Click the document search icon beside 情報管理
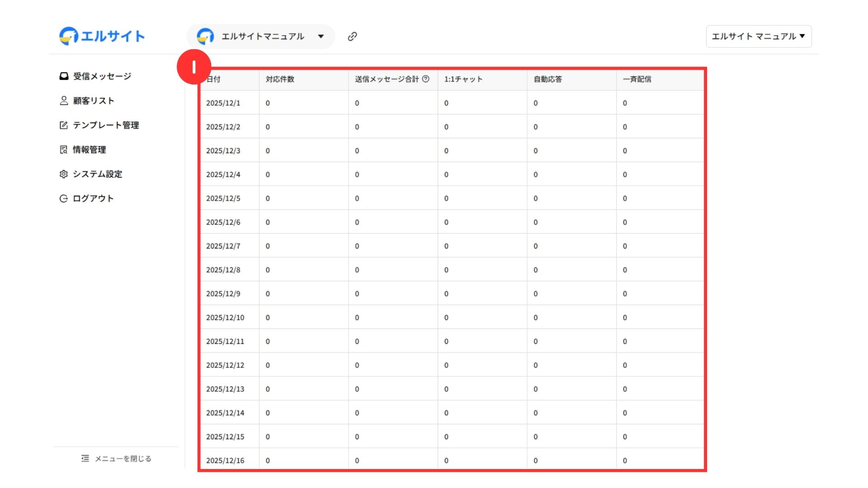 (64, 150)
